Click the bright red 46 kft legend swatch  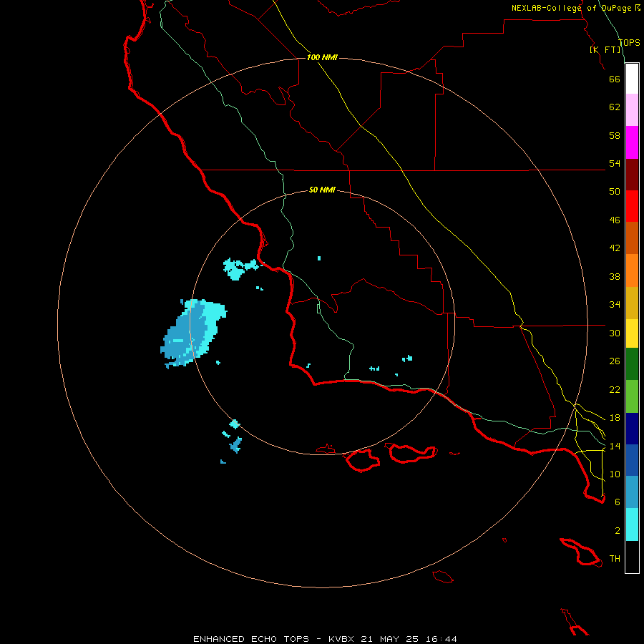(632, 206)
